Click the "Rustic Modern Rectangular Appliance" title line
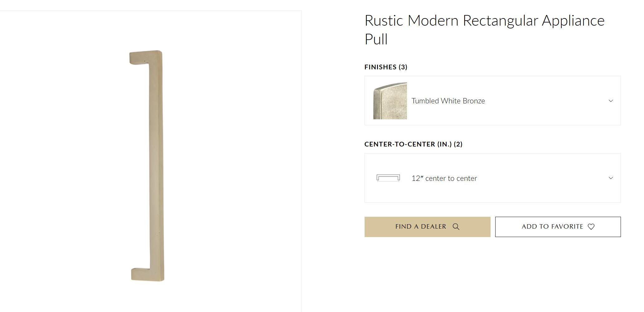Screen dimensions: 644x312 coord(484,21)
